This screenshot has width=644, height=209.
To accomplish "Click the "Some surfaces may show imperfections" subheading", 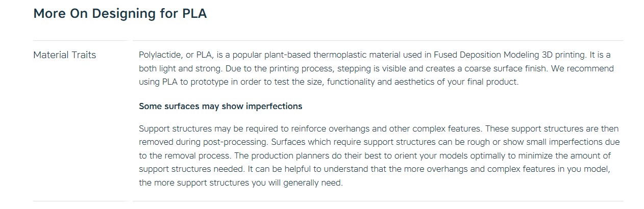I will tap(220, 106).
